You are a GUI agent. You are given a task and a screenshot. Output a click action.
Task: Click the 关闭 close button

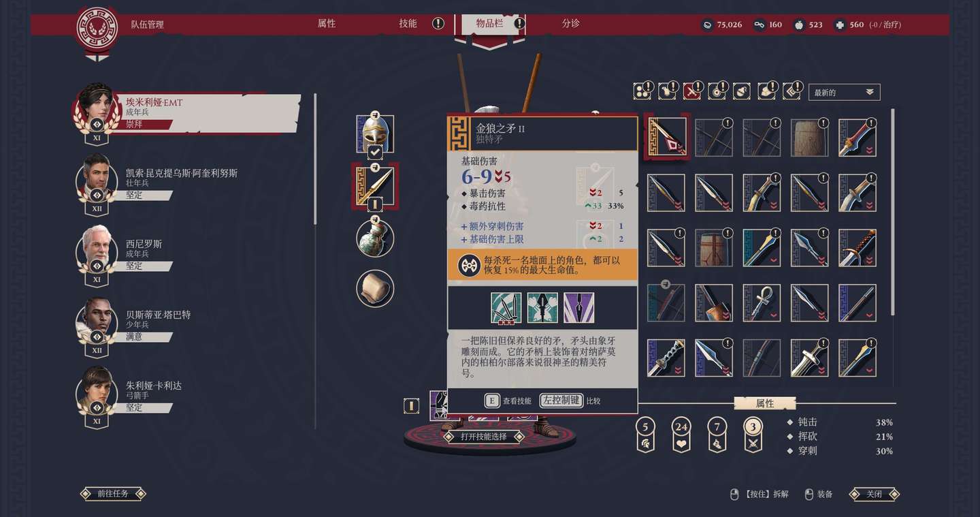(x=874, y=494)
